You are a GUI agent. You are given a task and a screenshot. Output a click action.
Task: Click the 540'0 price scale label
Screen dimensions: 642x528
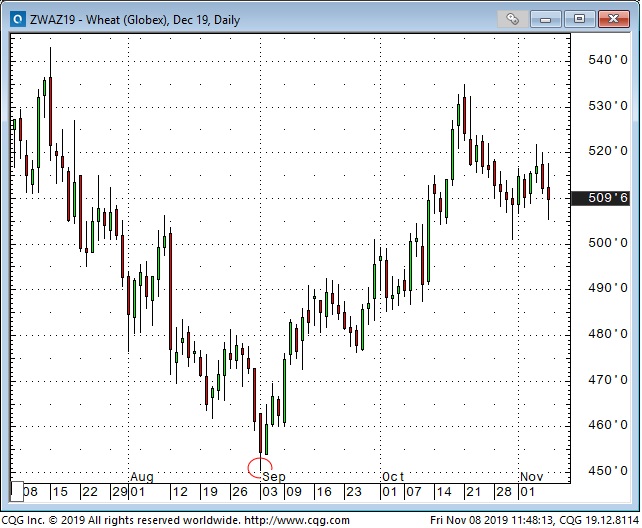pyautogui.click(x=608, y=60)
